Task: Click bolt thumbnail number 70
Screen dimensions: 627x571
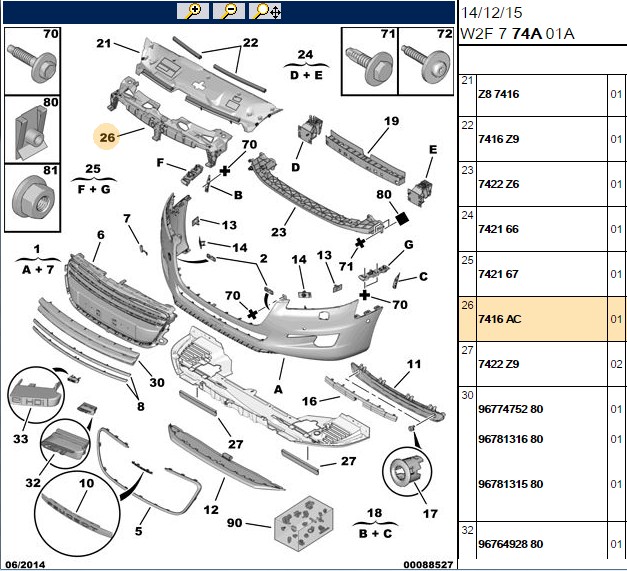Action: (32, 61)
